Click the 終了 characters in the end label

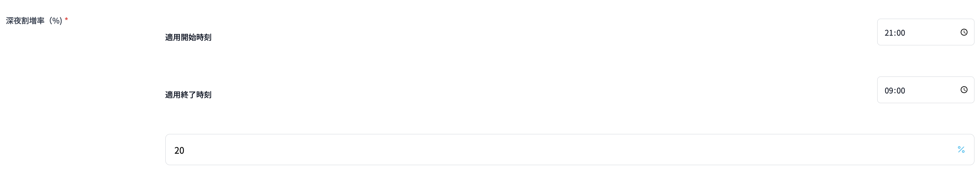pyautogui.click(x=188, y=95)
